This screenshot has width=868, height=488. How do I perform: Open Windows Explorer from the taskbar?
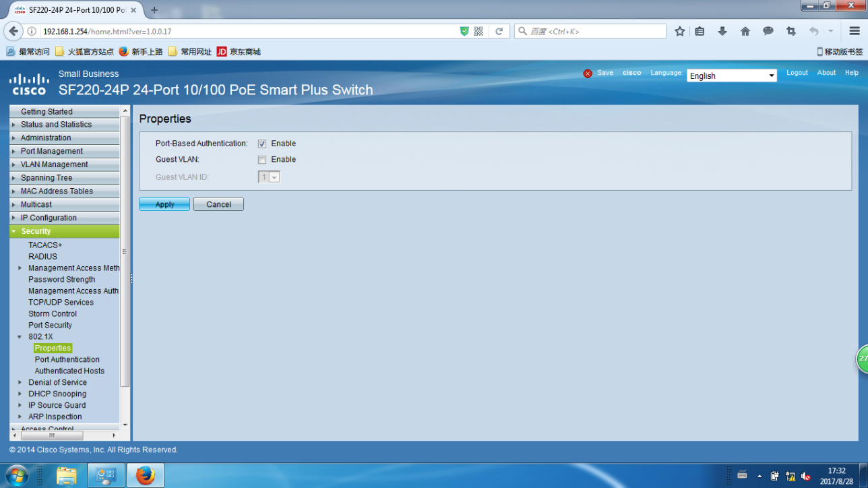pyautogui.click(x=66, y=475)
